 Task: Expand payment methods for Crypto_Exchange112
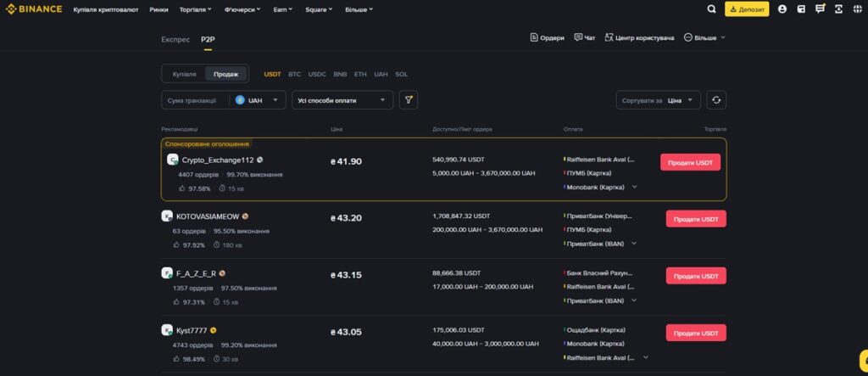click(634, 187)
